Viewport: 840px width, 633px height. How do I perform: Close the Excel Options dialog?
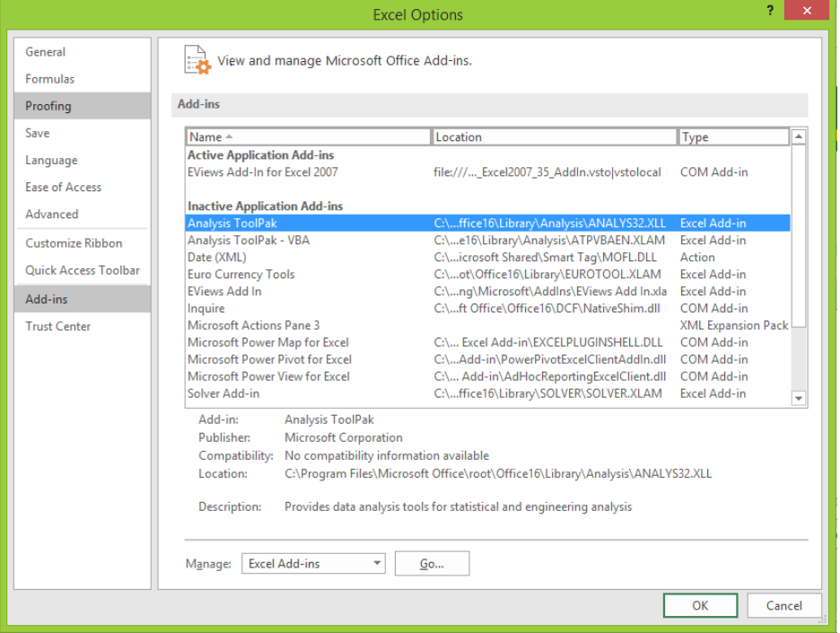[x=806, y=10]
